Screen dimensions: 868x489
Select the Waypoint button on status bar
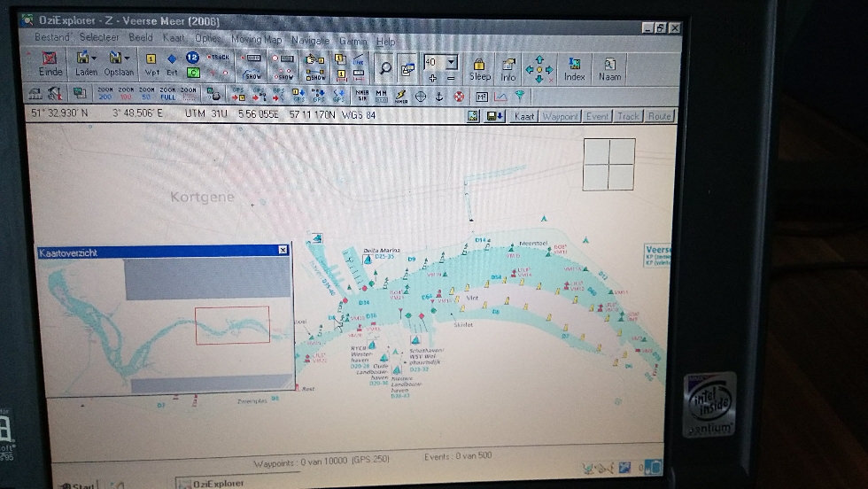(560, 116)
